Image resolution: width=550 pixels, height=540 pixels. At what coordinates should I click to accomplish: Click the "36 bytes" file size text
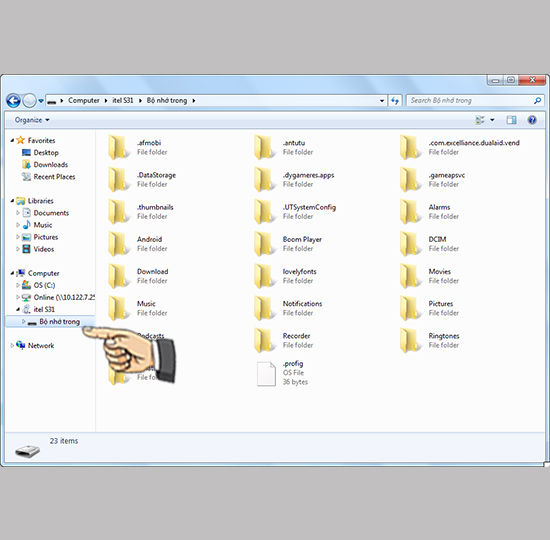[x=295, y=382]
